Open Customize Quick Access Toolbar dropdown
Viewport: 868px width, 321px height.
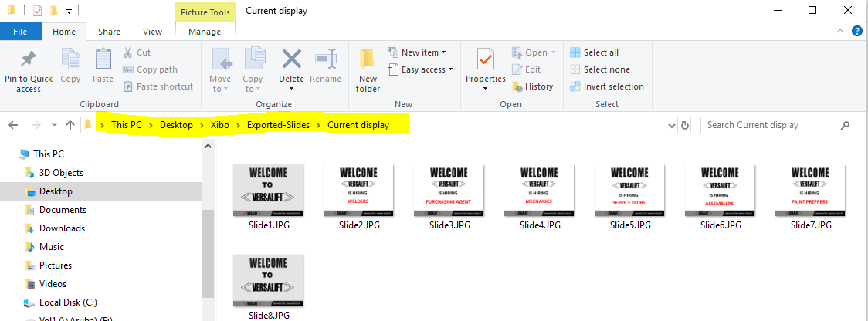pos(68,11)
